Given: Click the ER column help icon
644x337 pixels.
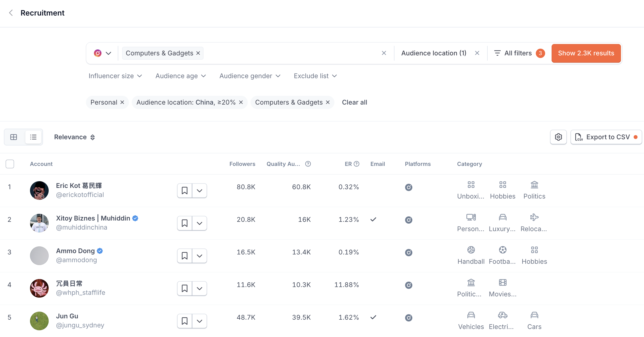Looking at the screenshot, I should (357, 164).
